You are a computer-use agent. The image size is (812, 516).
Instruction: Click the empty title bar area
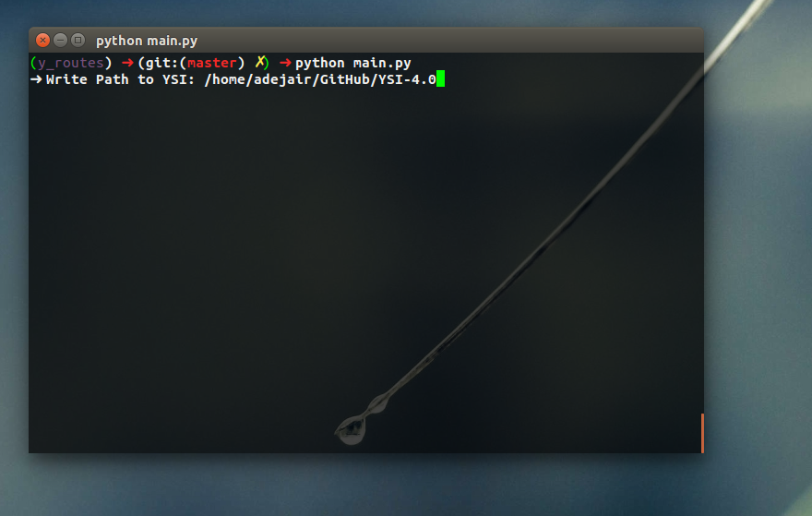pos(446,41)
